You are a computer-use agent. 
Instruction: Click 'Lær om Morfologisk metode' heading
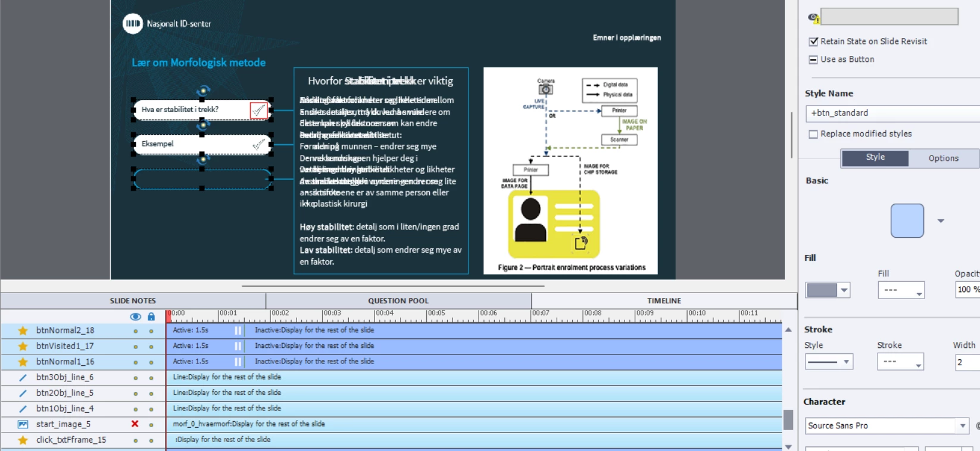pos(199,63)
